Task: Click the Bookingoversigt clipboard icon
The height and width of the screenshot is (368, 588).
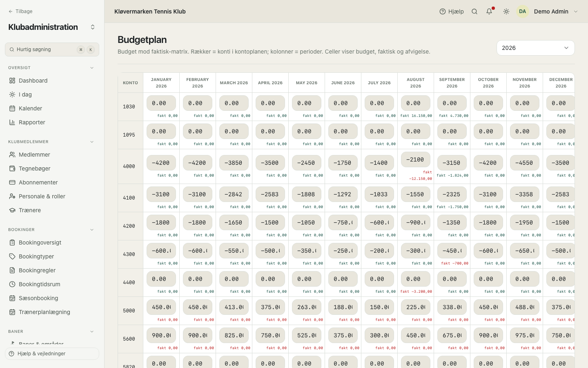Action: coord(12,242)
